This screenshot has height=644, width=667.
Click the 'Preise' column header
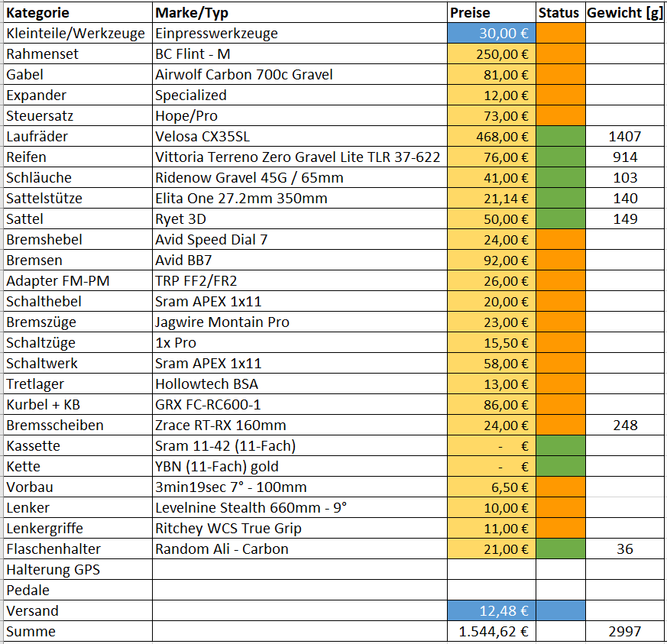[x=491, y=12]
